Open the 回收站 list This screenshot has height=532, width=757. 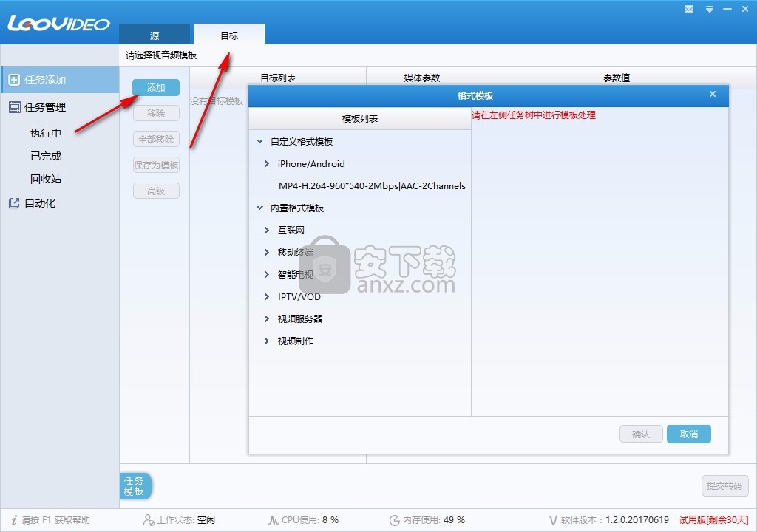(x=46, y=179)
